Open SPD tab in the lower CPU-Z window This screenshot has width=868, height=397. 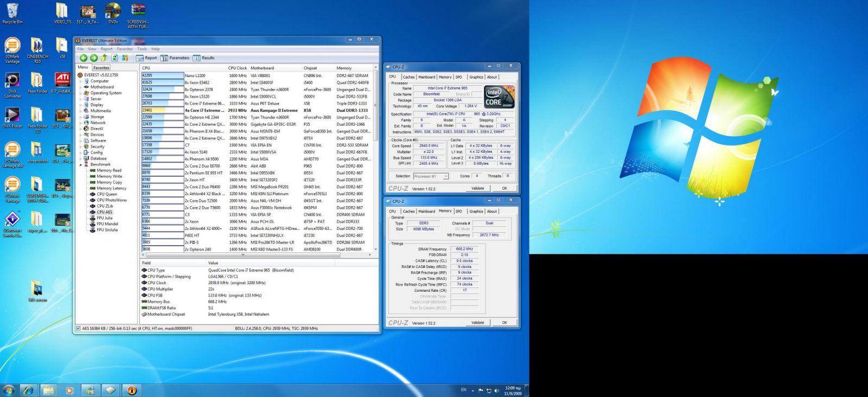pos(459,212)
